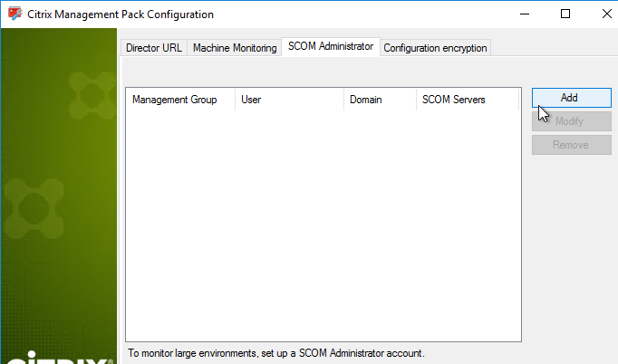Click the Modify button
This screenshot has width=618, height=364.
(x=572, y=121)
